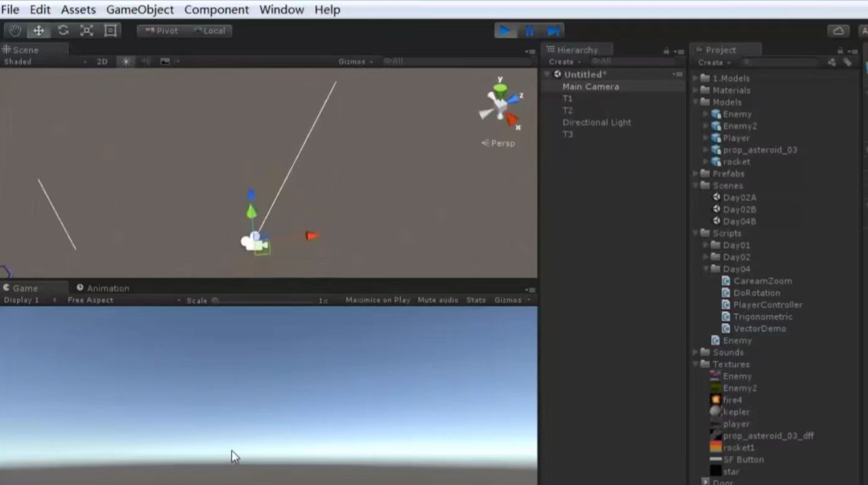Toggle Mute audio in Game view

click(x=438, y=300)
